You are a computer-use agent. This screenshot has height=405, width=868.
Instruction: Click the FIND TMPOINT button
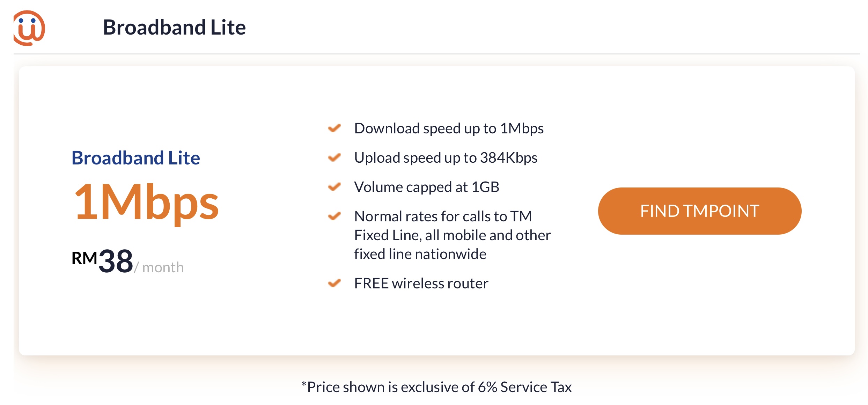(699, 211)
